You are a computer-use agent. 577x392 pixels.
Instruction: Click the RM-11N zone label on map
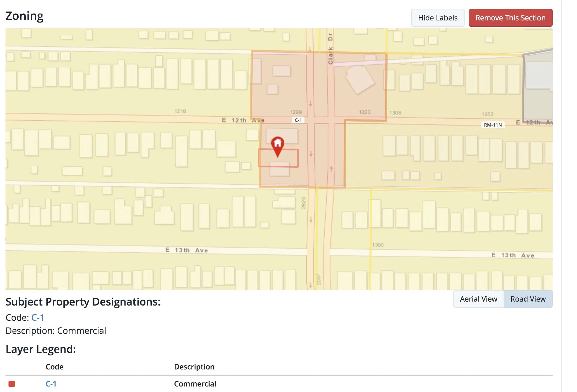[x=492, y=125]
